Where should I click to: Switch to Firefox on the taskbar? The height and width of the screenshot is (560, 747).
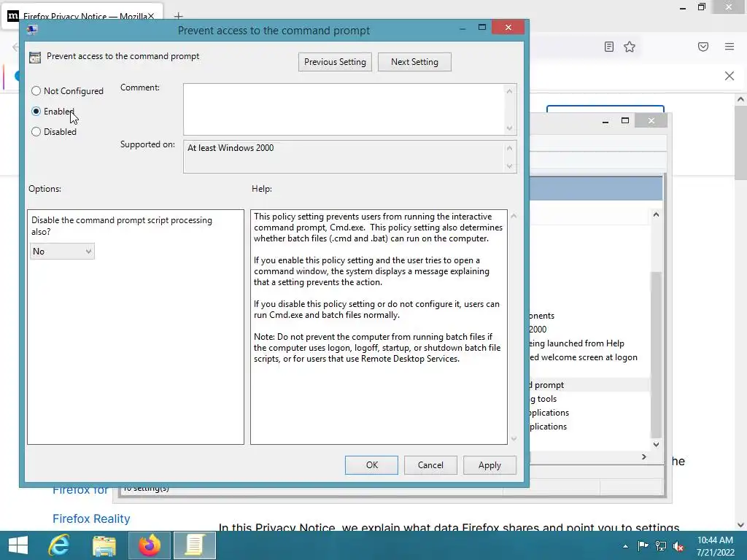(149, 545)
